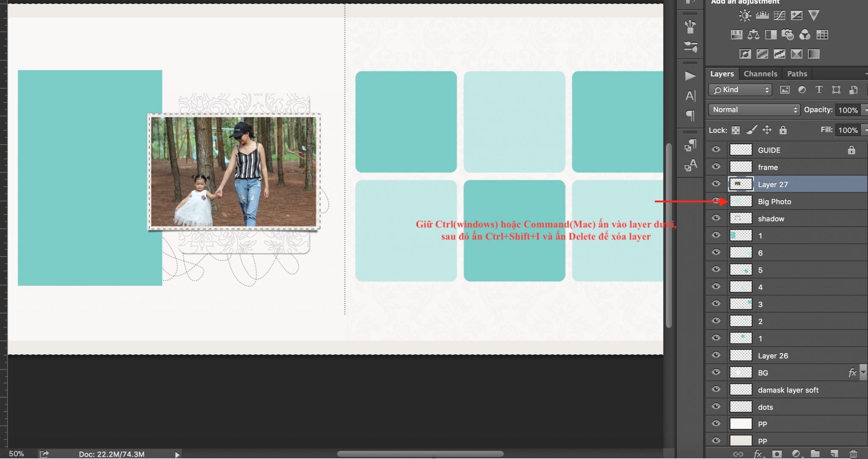Switch to the Channels tab
868x459 pixels.
(760, 74)
